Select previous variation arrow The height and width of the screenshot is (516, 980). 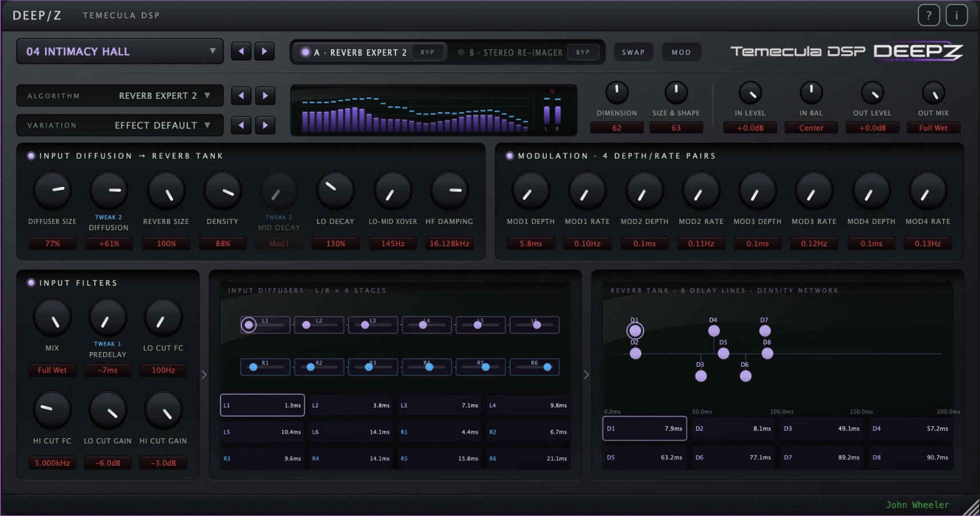[x=241, y=125]
